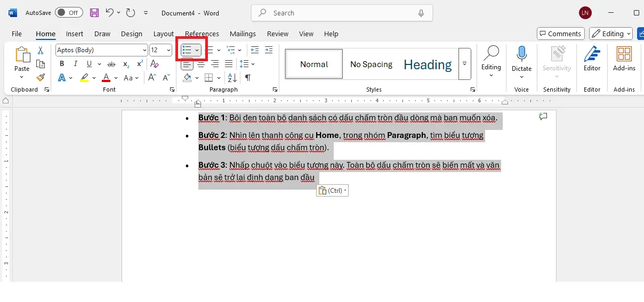The image size is (644, 302).
Task: Open the Editor proofing tool
Action: tap(592, 58)
